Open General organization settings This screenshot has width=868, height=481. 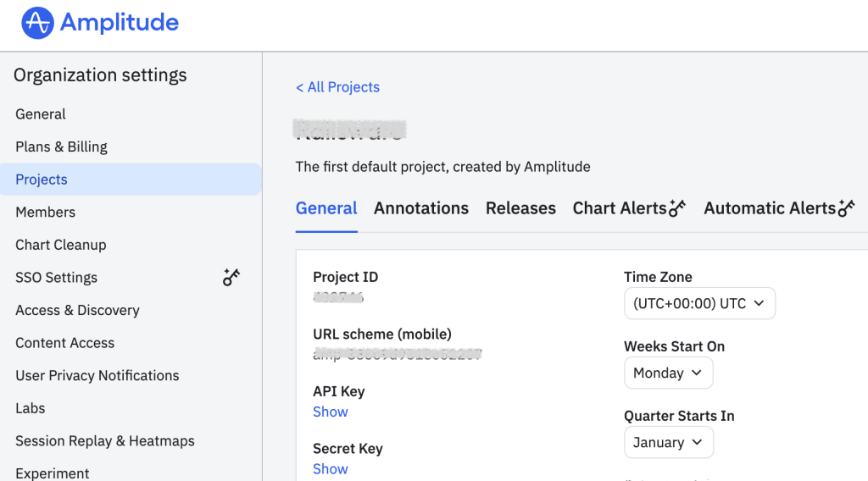coord(41,114)
